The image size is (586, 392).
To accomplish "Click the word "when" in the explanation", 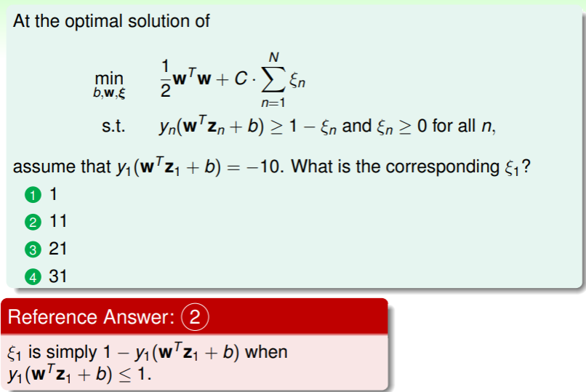I will 267,353.
